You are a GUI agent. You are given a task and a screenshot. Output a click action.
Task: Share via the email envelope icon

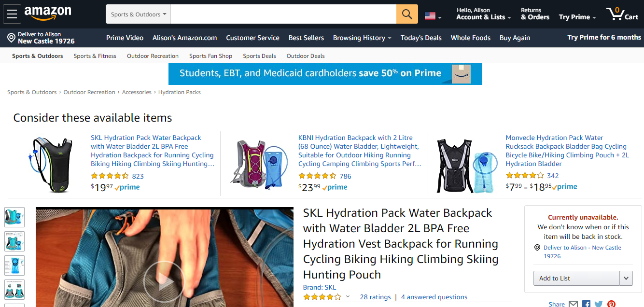tap(573, 304)
